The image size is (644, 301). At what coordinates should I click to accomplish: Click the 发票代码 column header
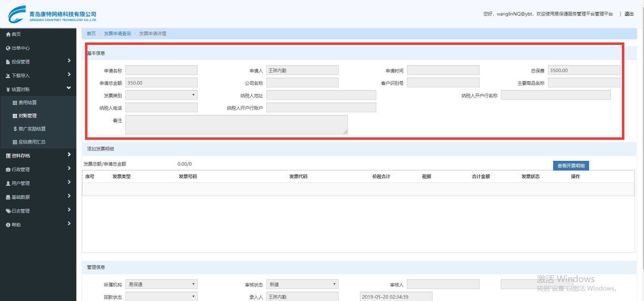pos(299,176)
